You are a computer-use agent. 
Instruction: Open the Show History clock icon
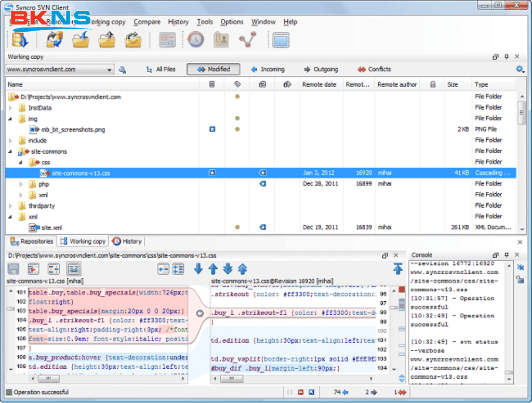pyautogui.click(x=196, y=39)
